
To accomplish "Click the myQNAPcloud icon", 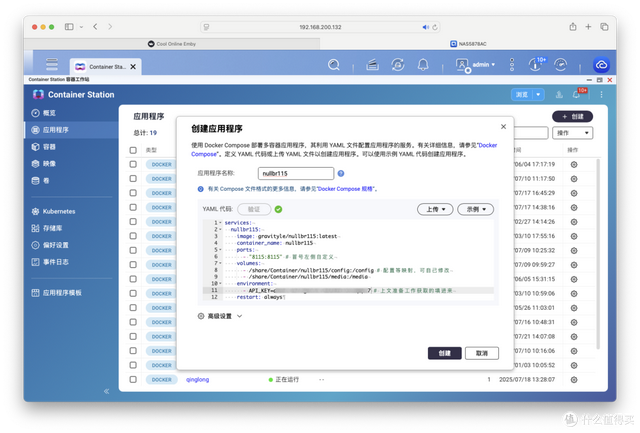I will [x=601, y=64].
